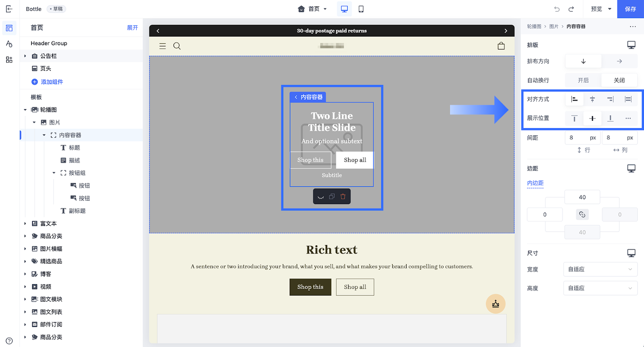Open the app blocks sidebar icon
The height and width of the screenshot is (347, 644).
click(9, 60)
